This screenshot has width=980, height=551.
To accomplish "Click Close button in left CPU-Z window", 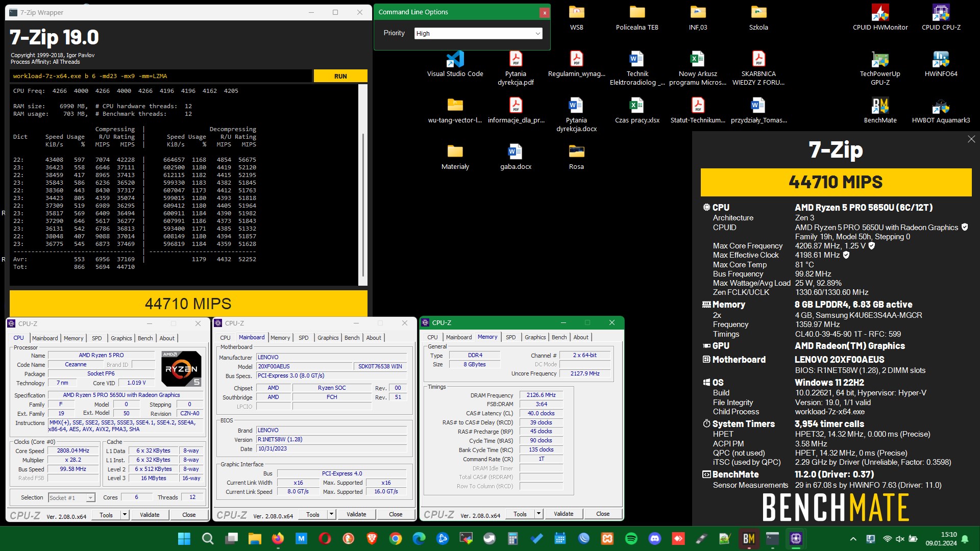I will [189, 515].
